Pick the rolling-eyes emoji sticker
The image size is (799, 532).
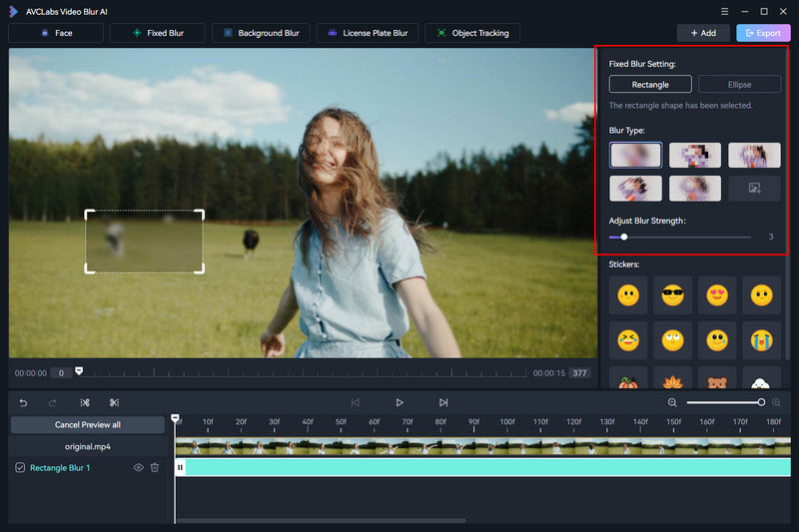[672, 340]
